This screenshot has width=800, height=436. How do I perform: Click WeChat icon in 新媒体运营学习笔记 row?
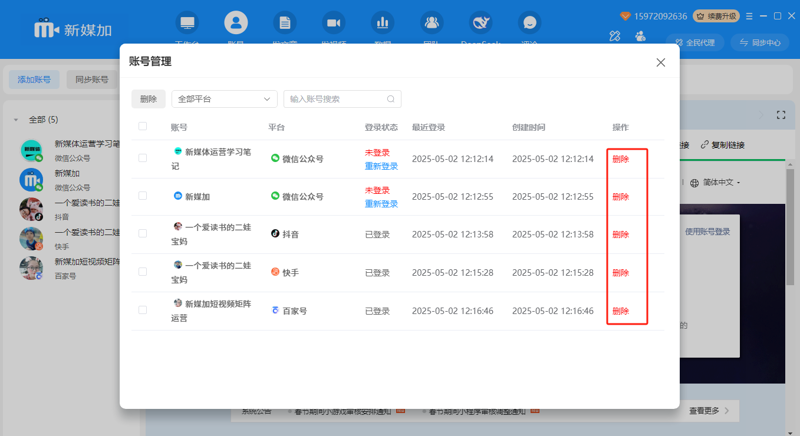pyautogui.click(x=275, y=158)
